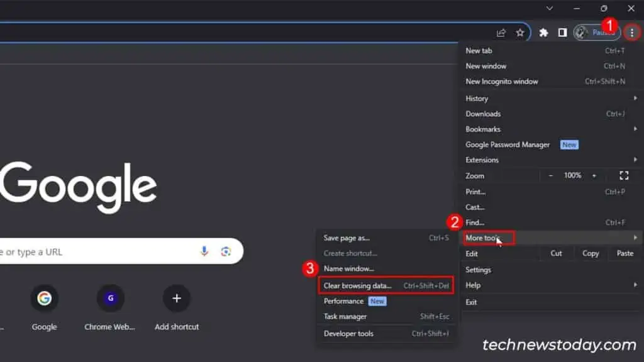Toggle the side panel icon
This screenshot has height=362, width=644.
pyautogui.click(x=562, y=33)
